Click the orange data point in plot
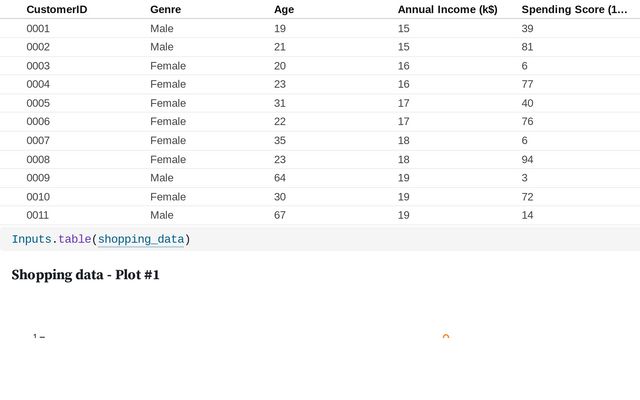Image resolution: width=640 pixels, height=400 pixels. [x=446, y=337]
